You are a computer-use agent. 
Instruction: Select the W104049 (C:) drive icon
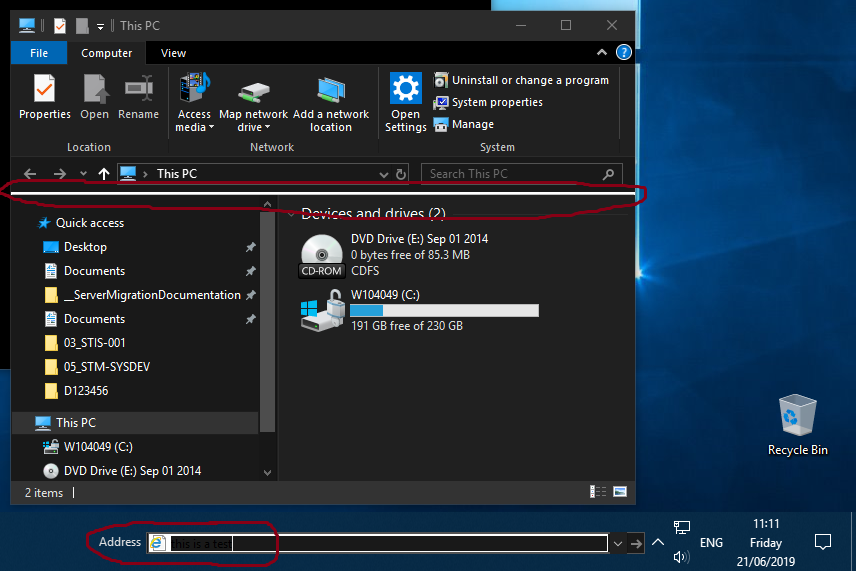[322, 310]
